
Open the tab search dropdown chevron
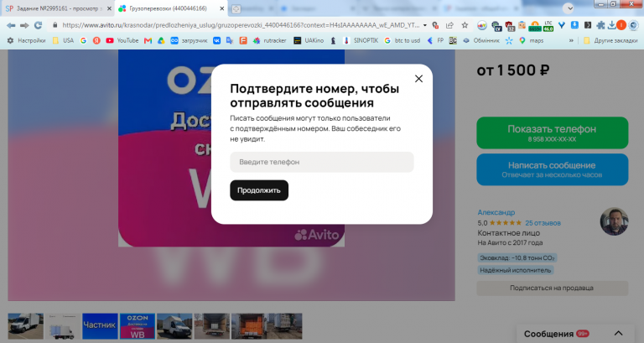[568, 8]
